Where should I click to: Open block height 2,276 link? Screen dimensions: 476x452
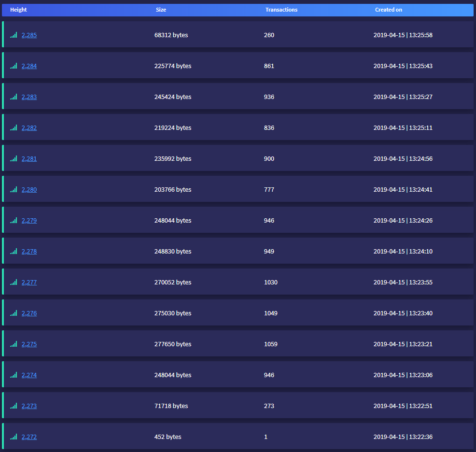click(29, 313)
